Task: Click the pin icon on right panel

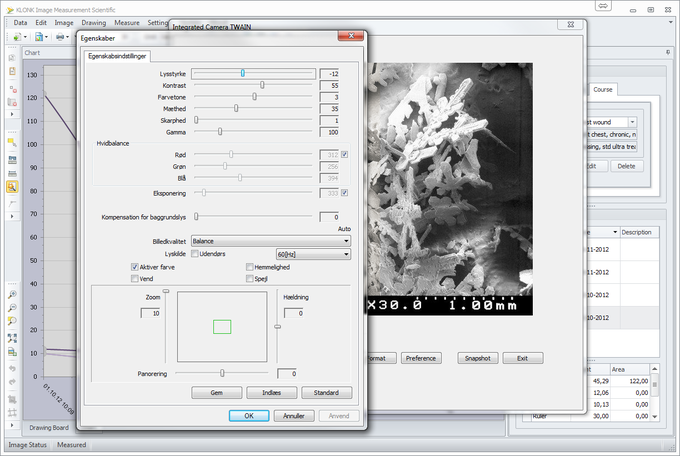Action: coord(668,52)
